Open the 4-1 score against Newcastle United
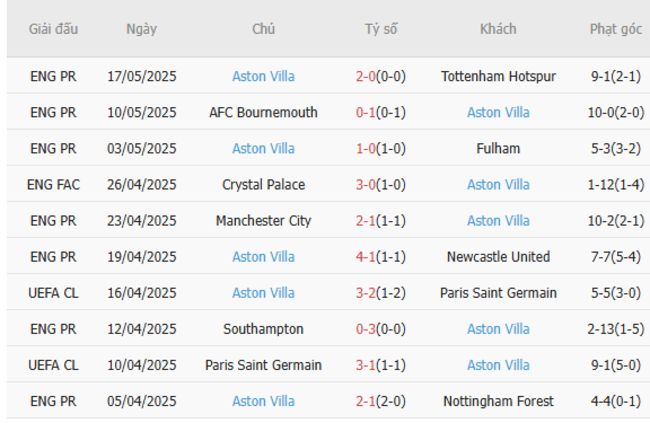Screen dimensions: 650x423 click(365, 256)
